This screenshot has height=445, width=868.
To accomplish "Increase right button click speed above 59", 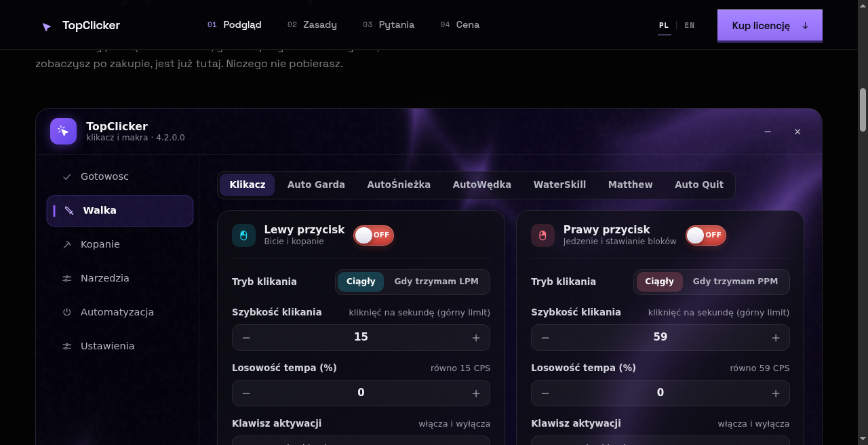I will coord(776,337).
